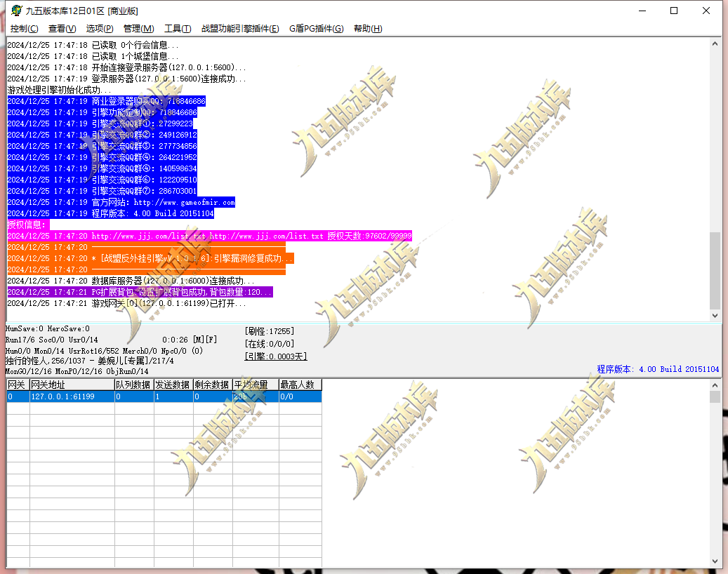Click the 官方网站 gameofmir.com log line
The width and height of the screenshot is (728, 574).
point(121,202)
